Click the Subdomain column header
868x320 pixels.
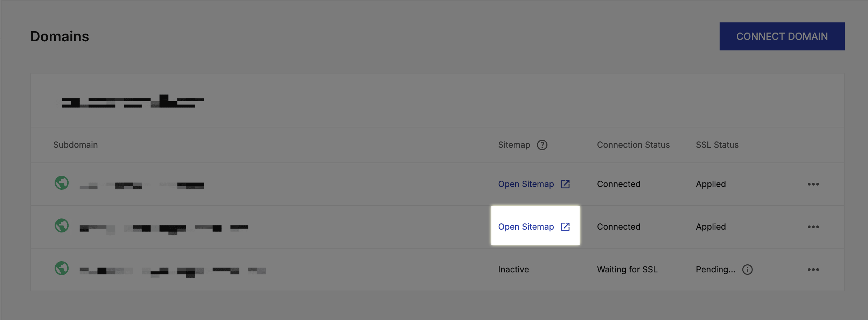tap(76, 145)
